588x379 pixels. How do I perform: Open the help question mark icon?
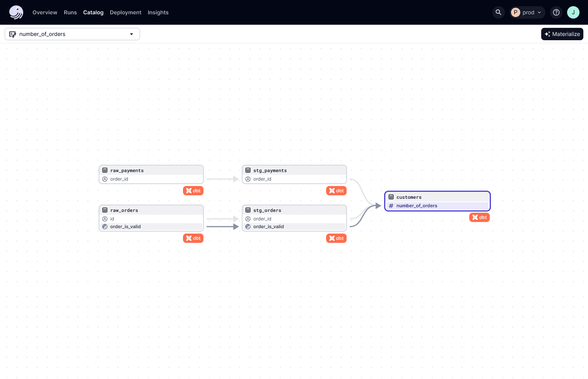click(556, 12)
